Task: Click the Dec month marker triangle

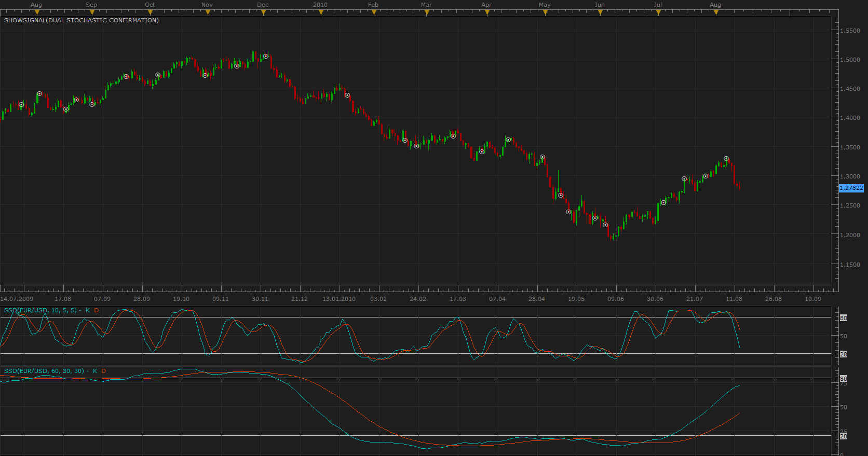Action: (x=263, y=13)
